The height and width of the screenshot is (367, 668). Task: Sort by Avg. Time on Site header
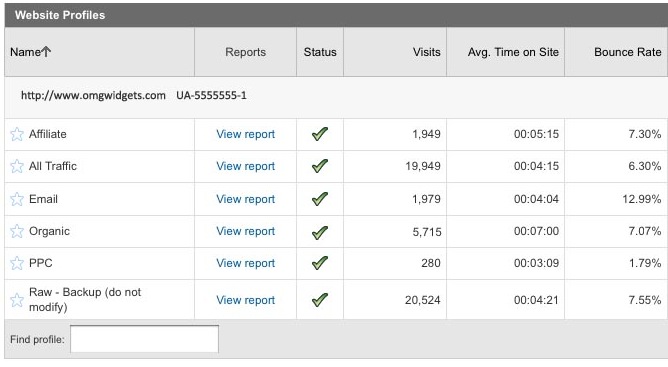(513, 52)
